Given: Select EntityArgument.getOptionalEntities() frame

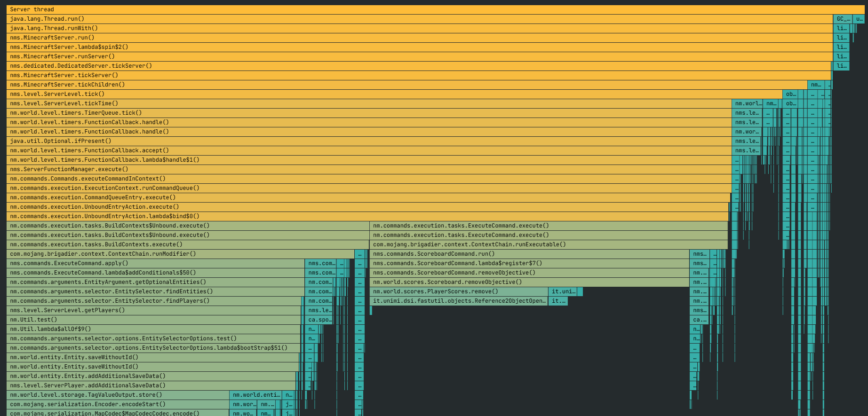Looking at the screenshot, I should pyautogui.click(x=155, y=282).
